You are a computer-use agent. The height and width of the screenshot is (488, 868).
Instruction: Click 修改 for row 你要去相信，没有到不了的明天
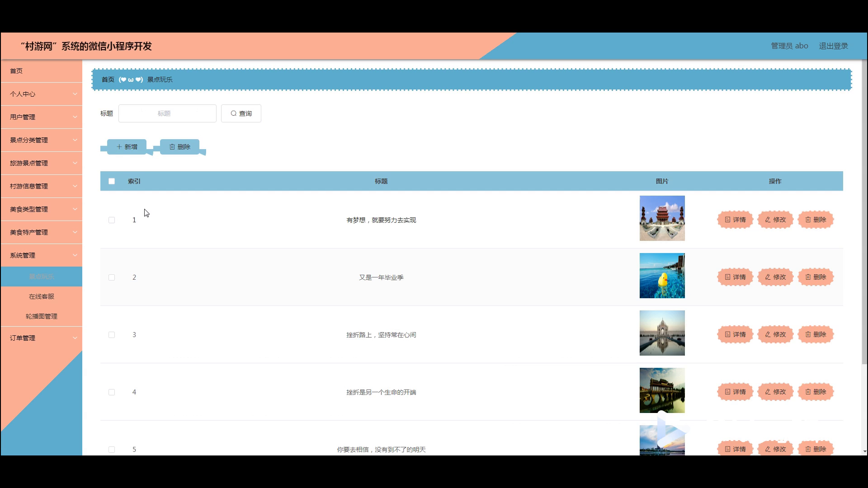click(775, 449)
